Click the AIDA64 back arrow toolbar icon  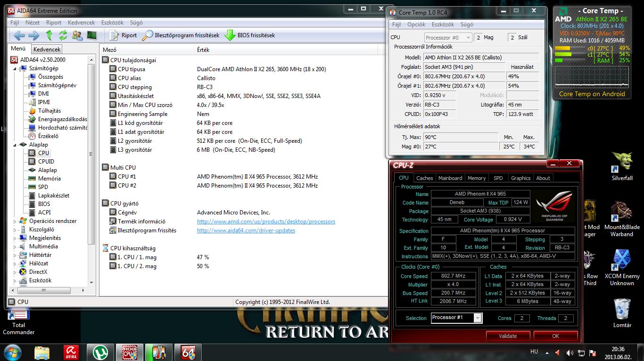click(x=19, y=35)
